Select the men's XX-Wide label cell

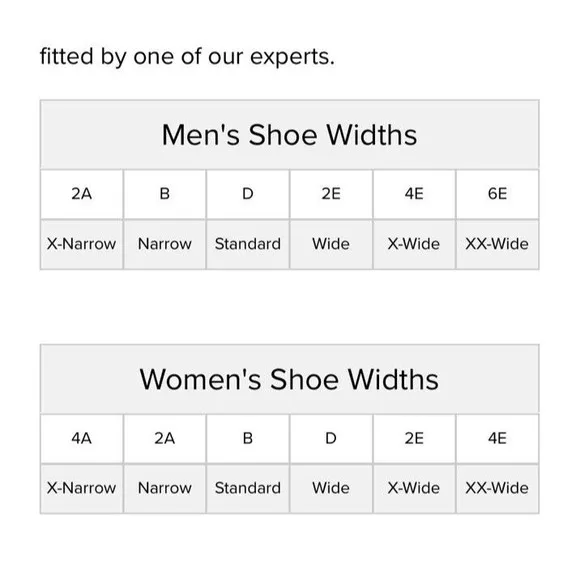498,245
